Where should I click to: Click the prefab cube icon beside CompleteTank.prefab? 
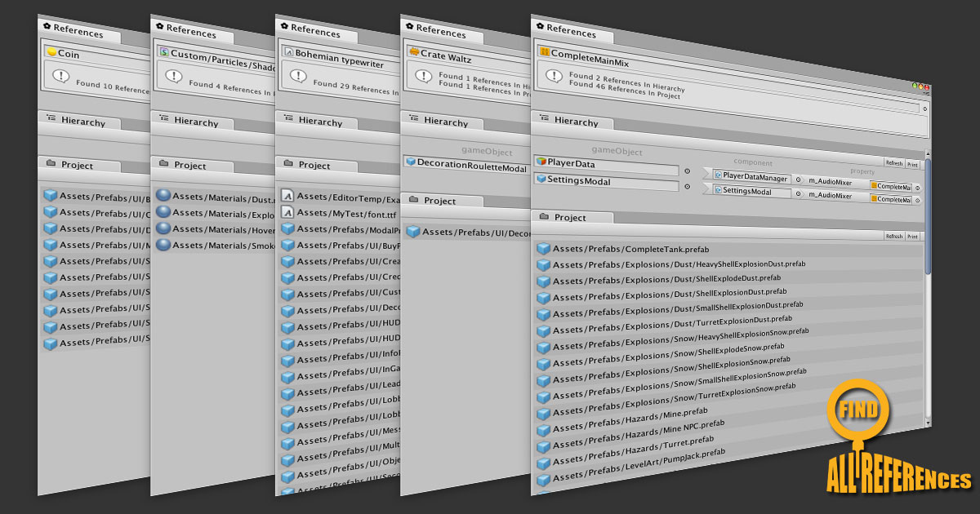pos(543,246)
